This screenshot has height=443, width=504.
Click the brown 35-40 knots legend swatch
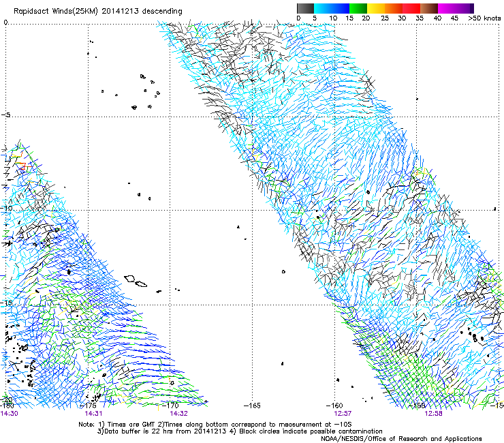[429, 8]
